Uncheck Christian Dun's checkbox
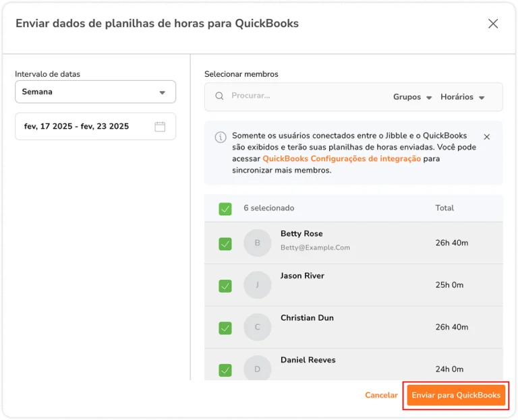This screenshot has width=518, height=420. [225, 328]
